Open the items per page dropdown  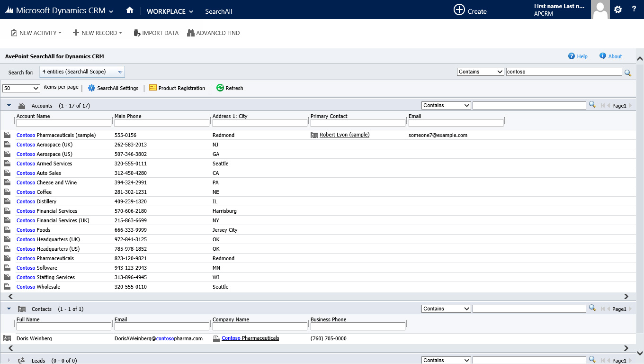pos(21,88)
